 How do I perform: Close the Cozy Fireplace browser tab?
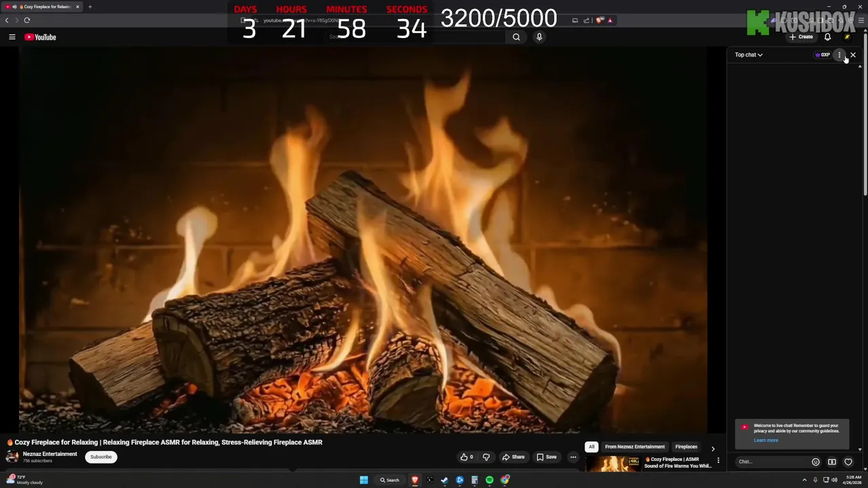(77, 7)
